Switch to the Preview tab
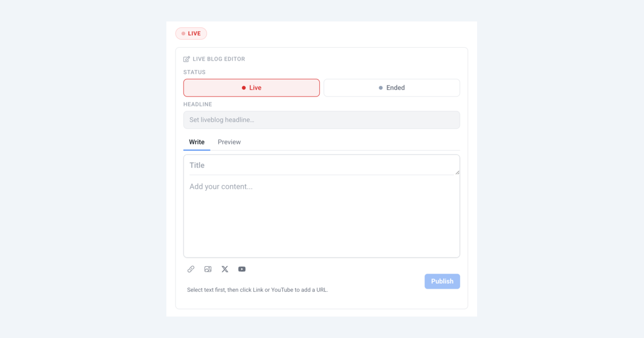The width and height of the screenshot is (644, 338). click(229, 142)
